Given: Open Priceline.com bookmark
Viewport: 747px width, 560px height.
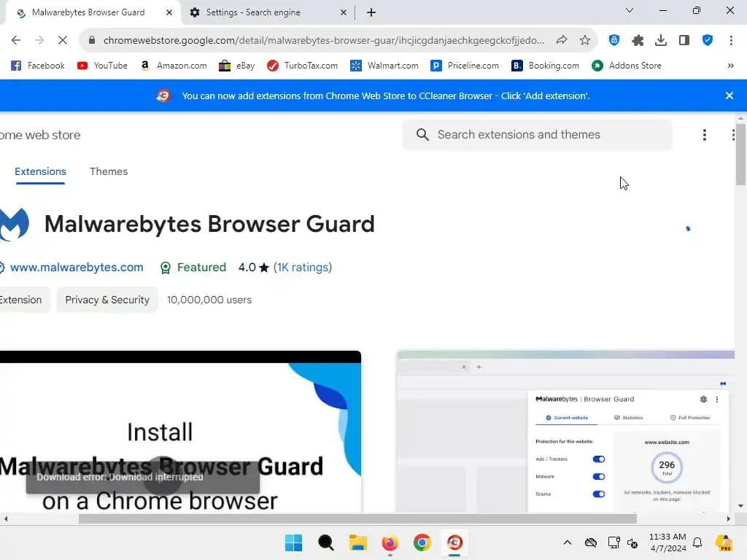Looking at the screenshot, I should (x=465, y=66).
